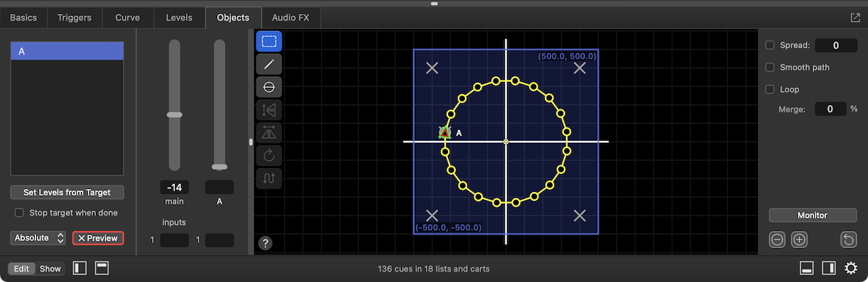Open the Levels tab
The height and width of the screenshot is (282, 868).
tap(179, 18)
